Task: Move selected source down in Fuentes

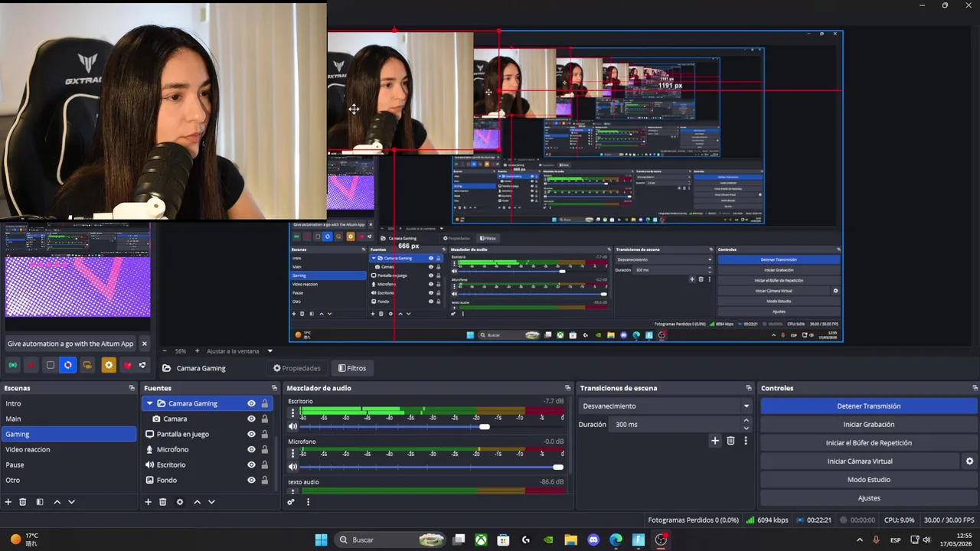Action: tap(211, 502)
